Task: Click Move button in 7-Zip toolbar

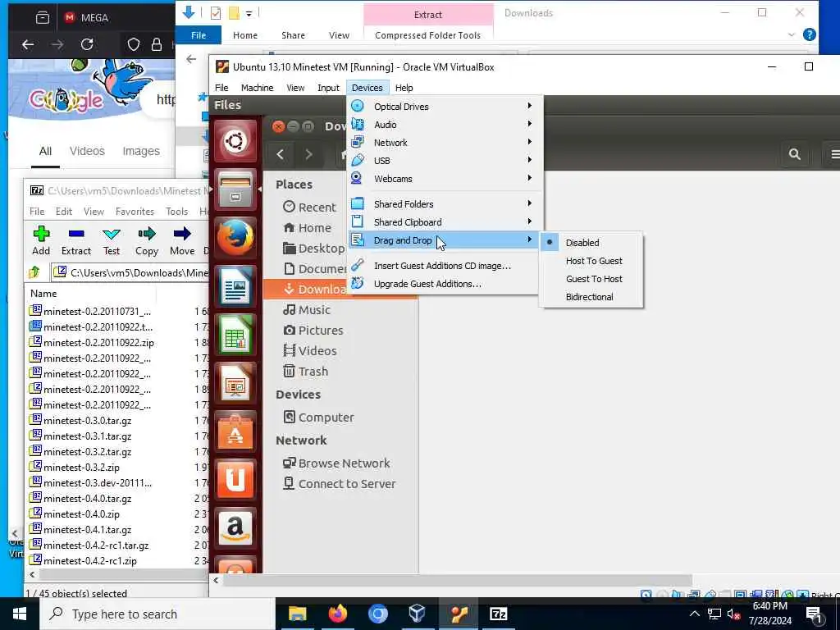Action: [x=182, y=240]
